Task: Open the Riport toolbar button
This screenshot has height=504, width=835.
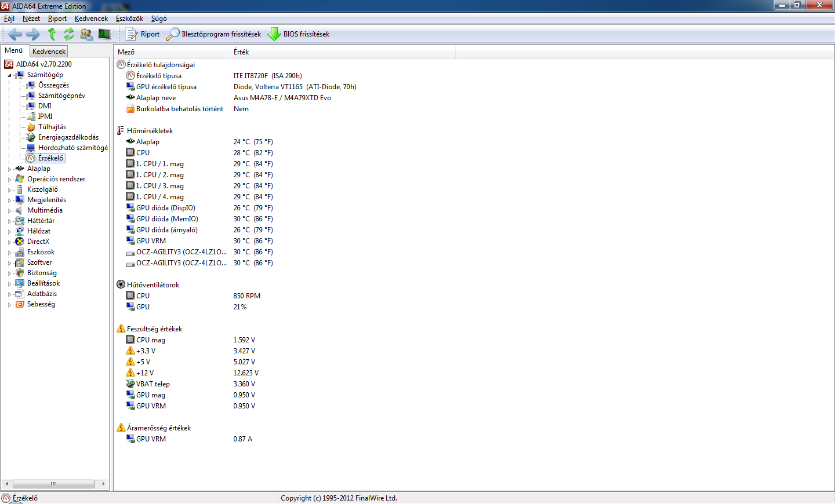Action: coord(143,34)
